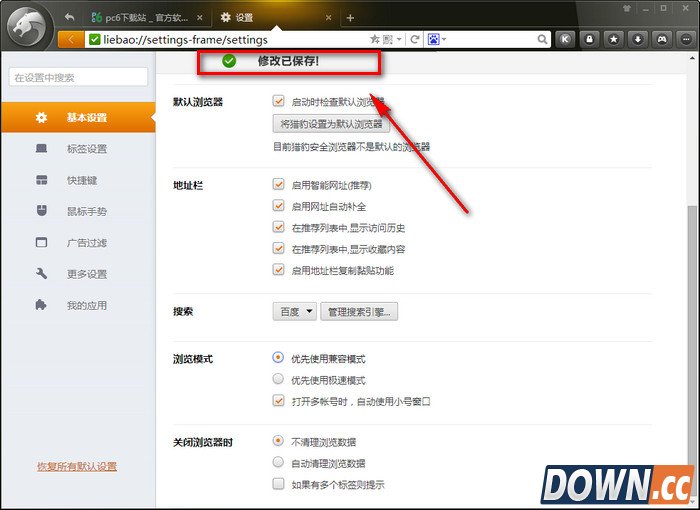Toggle 如果有多个标签则提示 checkbox

(278, 484)
